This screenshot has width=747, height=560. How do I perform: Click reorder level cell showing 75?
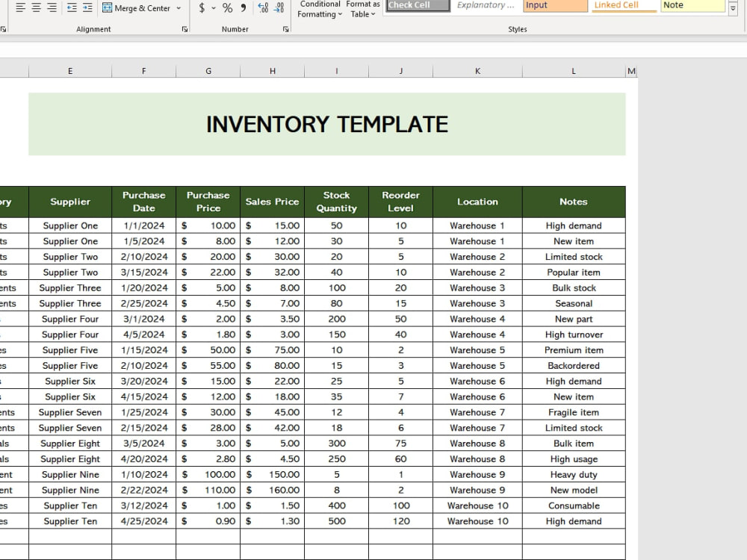click(x=400, y=444)
